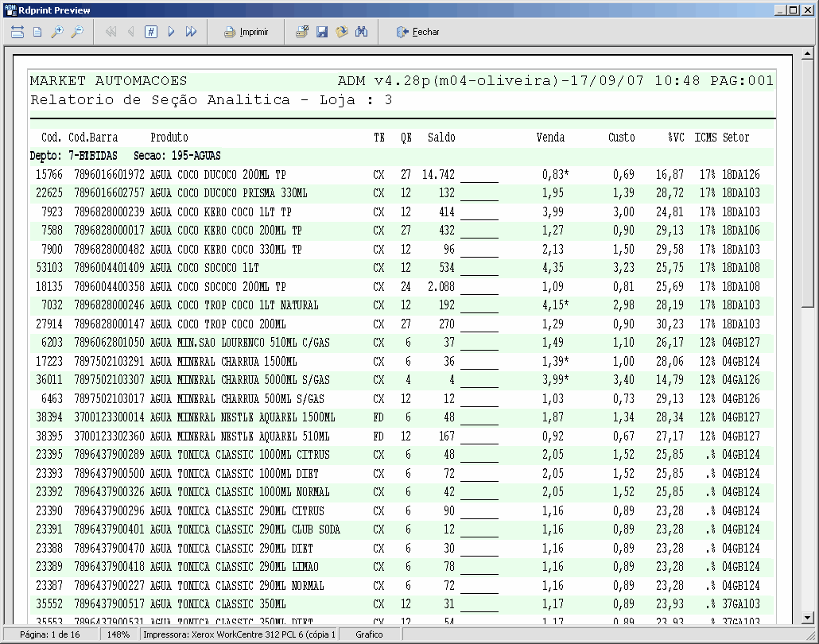
Task: Click the fit-to-page-width icon
Action: click(17, 32)
